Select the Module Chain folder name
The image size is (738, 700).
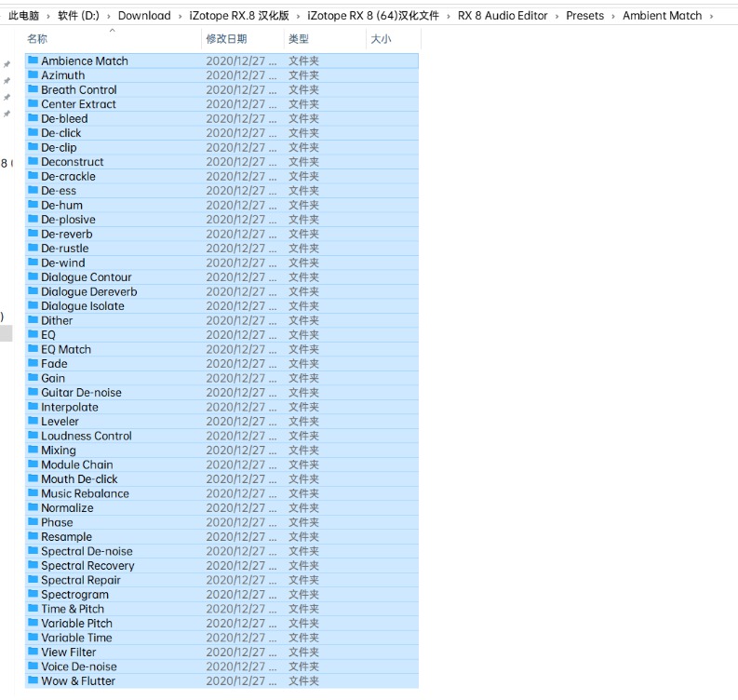pos(77,464)
